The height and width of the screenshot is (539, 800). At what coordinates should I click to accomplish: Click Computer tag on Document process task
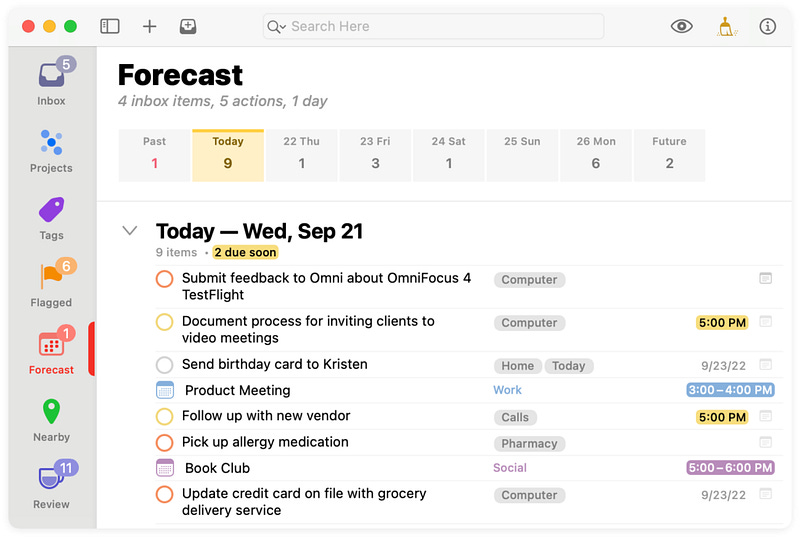529,323
